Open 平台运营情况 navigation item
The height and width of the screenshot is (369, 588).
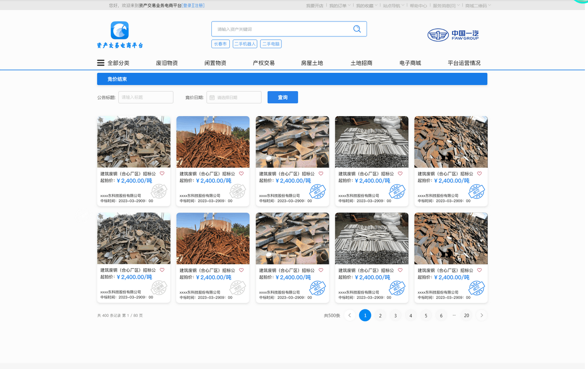(464, 63)
